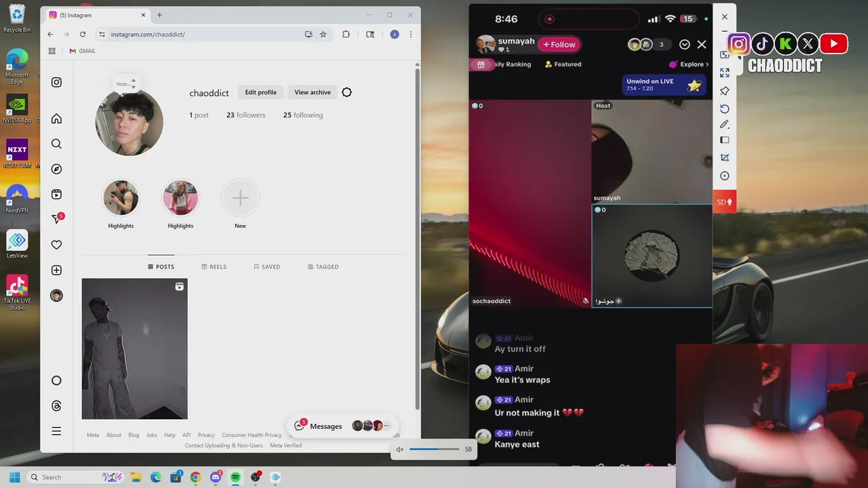Open Instagram Home in the sidebar
Image resolution: width=868 pixels, height=488 pixels.
pyautogui.click(x=56, y=119)
